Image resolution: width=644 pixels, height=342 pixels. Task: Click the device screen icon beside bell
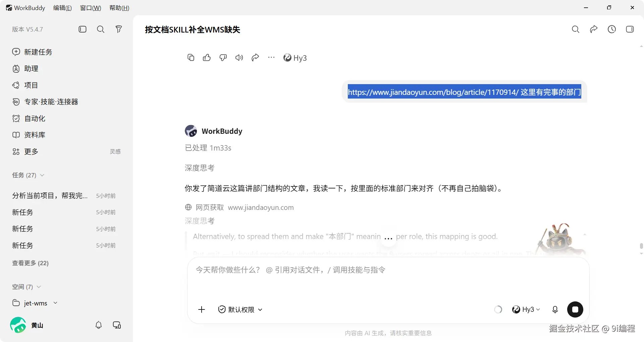coord(117,325)
